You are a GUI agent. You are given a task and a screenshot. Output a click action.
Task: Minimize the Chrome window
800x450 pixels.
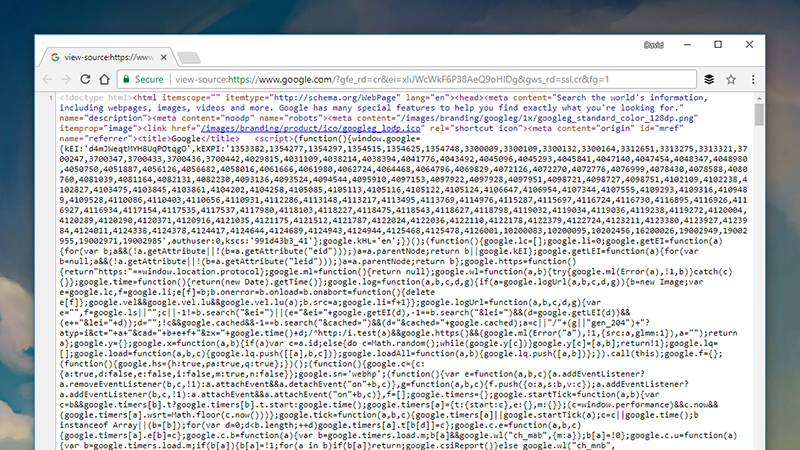[x=687, y=45]
